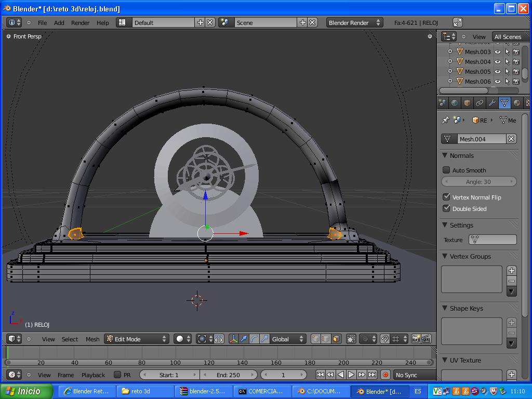The width and height of the screenshot is (532, 399).
Task: Toggle pivot align manipulate center points icon
Action: [219, 339]
